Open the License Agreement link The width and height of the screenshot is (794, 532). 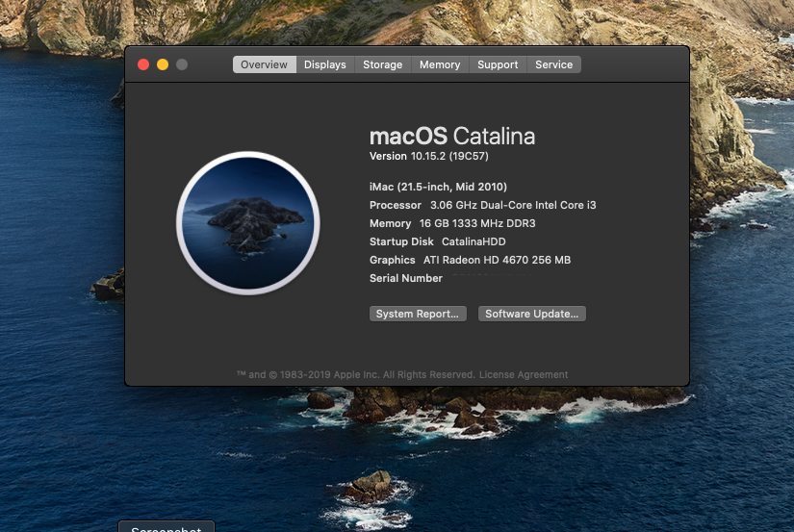pyautogui.click(x=524, y=374)
